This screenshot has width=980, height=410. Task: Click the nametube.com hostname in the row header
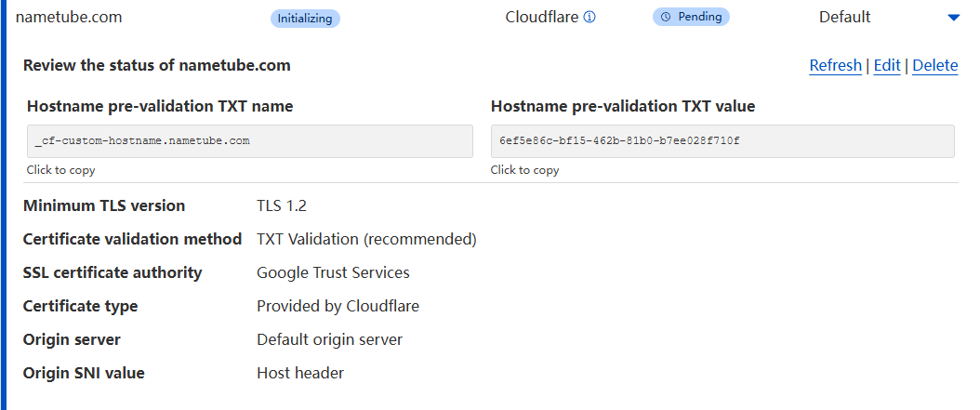pos(69,17)
